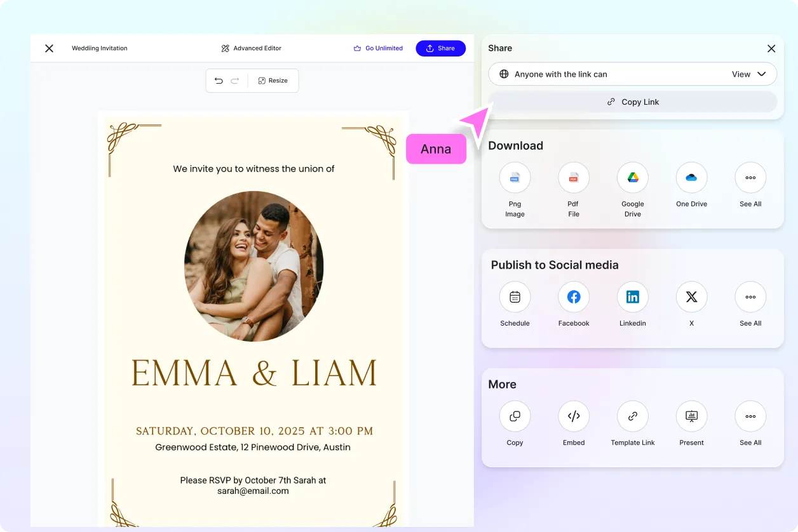Select the couple photo on the invitation
This screenshot has height=532, width=798.
click(254, 267)
